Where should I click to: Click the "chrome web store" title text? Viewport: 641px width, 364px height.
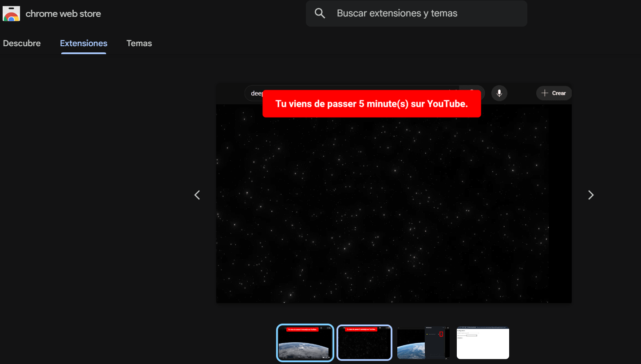tap(63, 14)
